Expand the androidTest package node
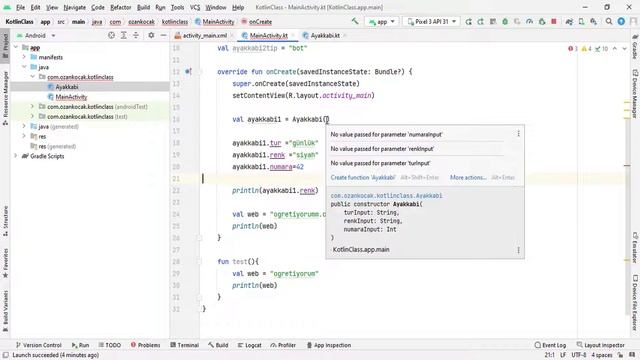 pos(32,107)
